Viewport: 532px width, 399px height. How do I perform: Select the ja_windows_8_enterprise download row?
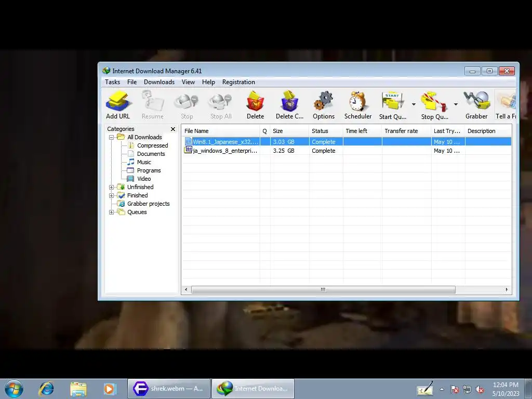347,151
